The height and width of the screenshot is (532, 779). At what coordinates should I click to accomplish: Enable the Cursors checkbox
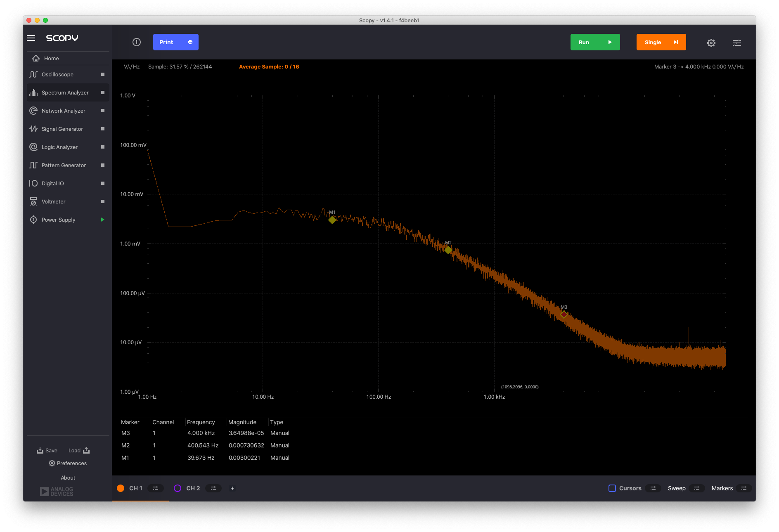click(x=612, y=488)
